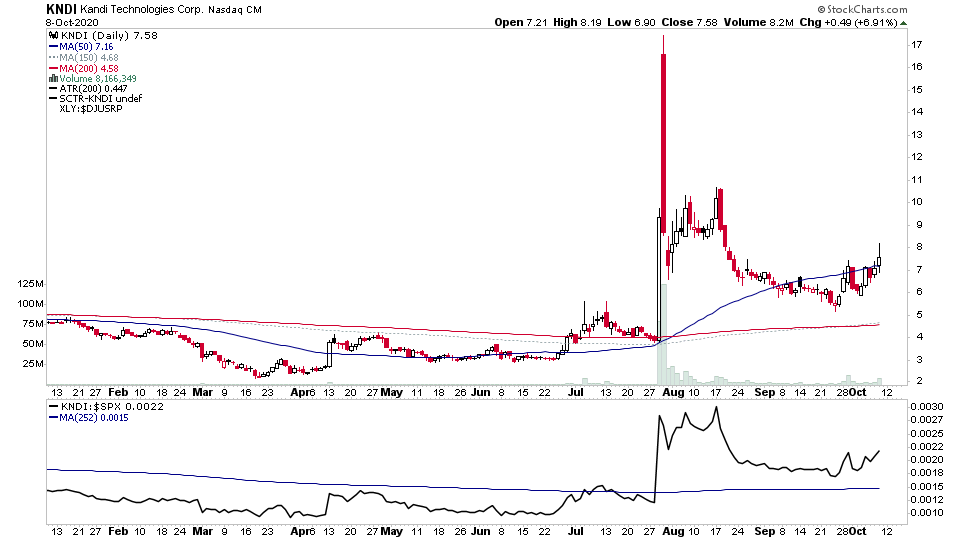
Task: Click the green up-arrow change indicator
Action: pyautogui.click(x=903, y=23)
